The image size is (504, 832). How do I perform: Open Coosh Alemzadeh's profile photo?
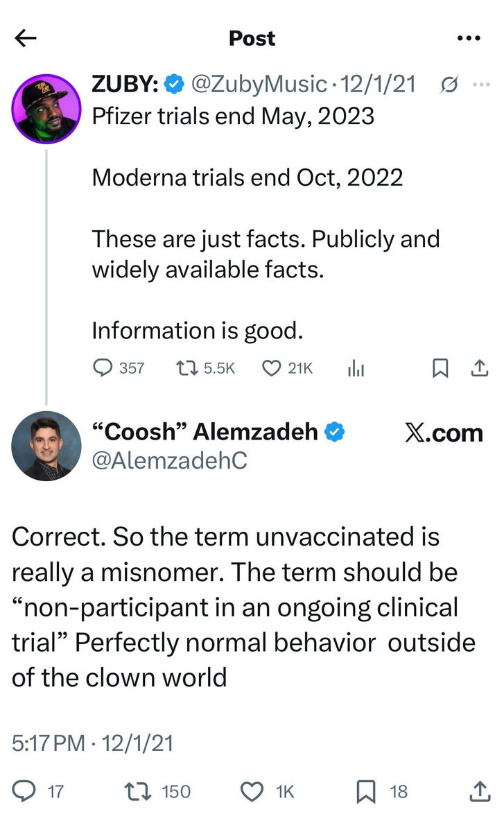(x=46, y=446)
